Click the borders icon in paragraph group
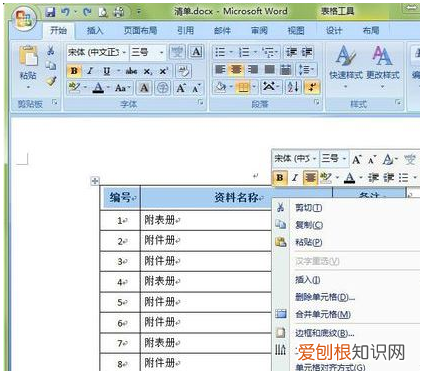 (x=242, y=88)
